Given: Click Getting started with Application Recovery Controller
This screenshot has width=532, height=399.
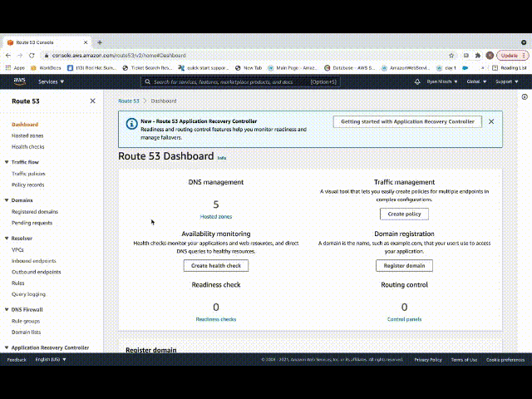Looking at the screenshot, I should tap(407, 121).
